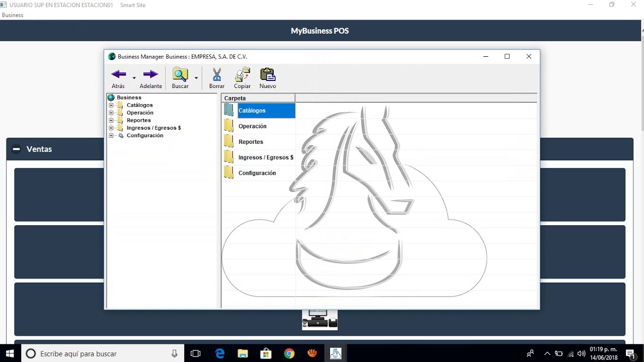Select the Business root in the tree
Viewport: 644px width, 362px height.
point(129,98)
